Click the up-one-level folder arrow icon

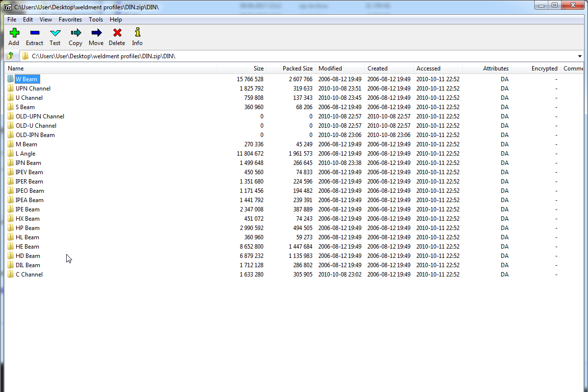tap(10, 56)
